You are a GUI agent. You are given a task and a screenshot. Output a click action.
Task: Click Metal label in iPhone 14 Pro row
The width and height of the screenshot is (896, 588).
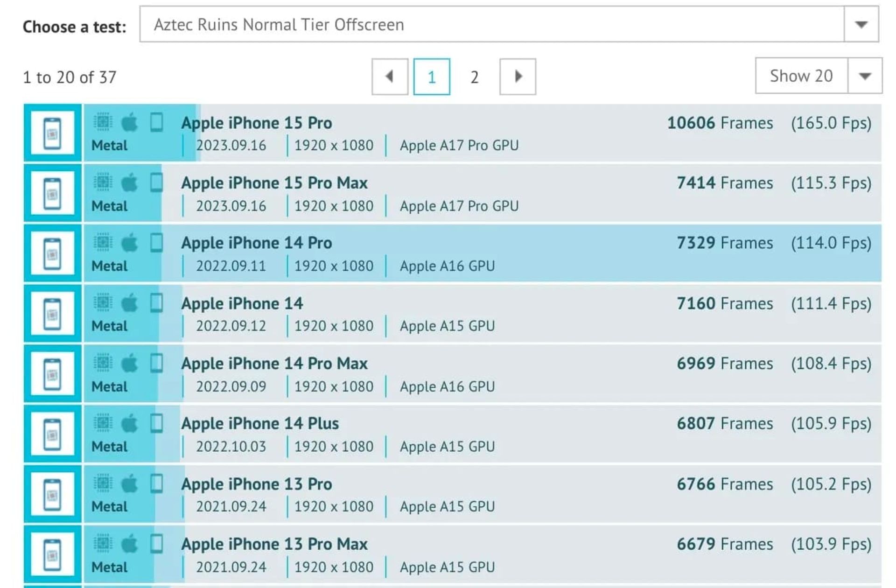(109, 266)
